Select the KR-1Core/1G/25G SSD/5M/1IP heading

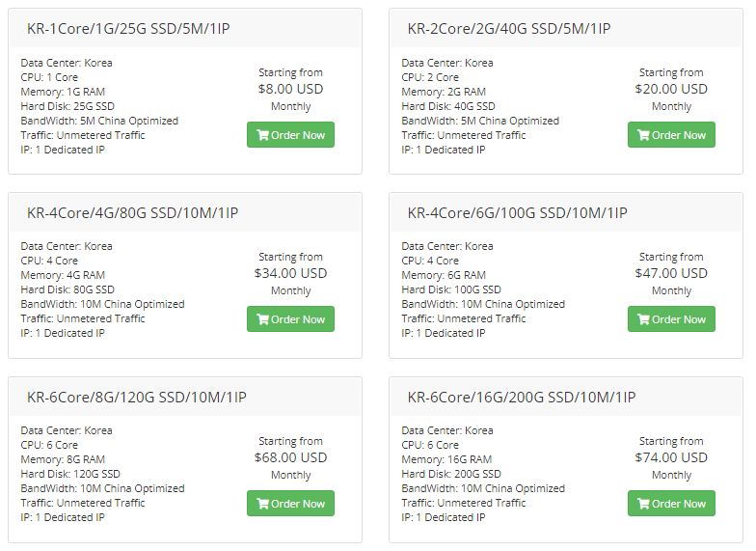(128, 29)
